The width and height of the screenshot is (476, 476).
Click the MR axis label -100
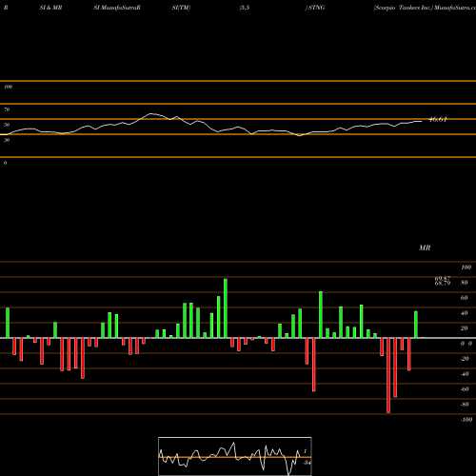pyautogui.click(x=466, y=420)
